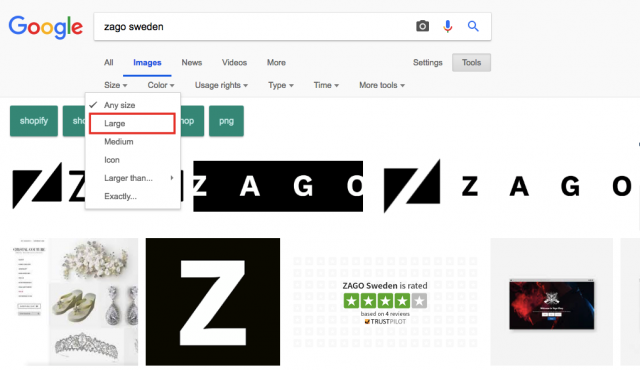640x370 pixels.
Task: Open the Usage rights dropdown
Action: [x=221, y=85]
